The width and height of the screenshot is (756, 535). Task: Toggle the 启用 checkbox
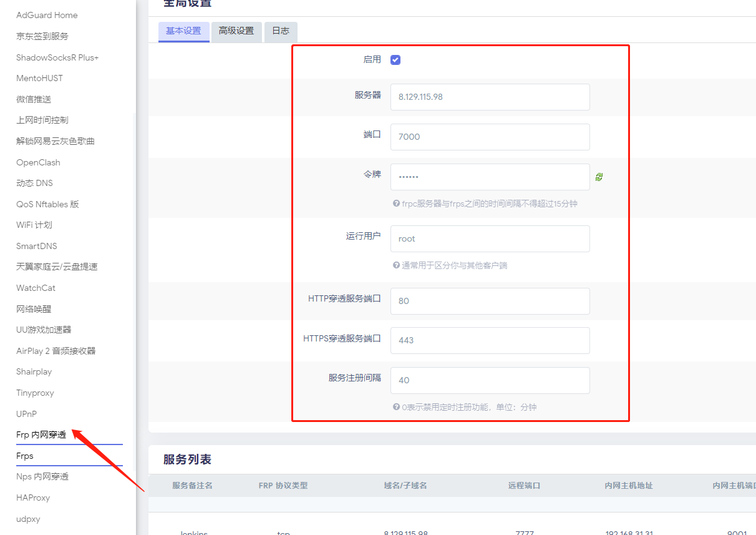point(395,60)
